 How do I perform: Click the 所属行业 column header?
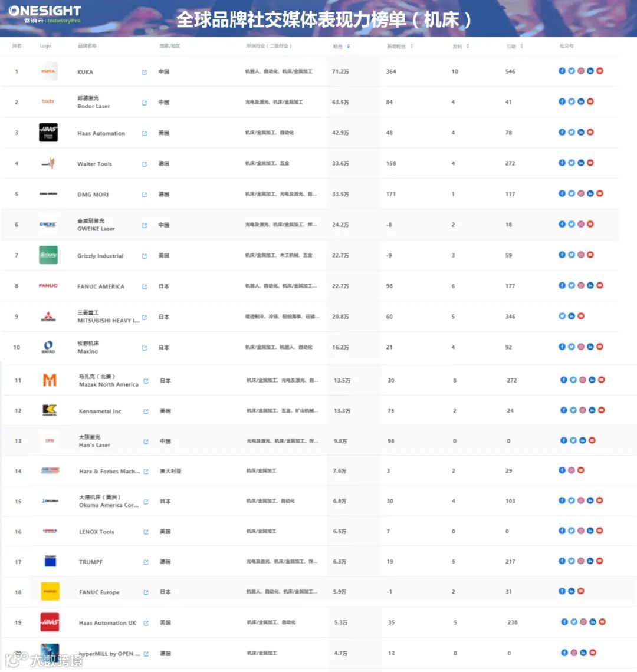[268, 46]
